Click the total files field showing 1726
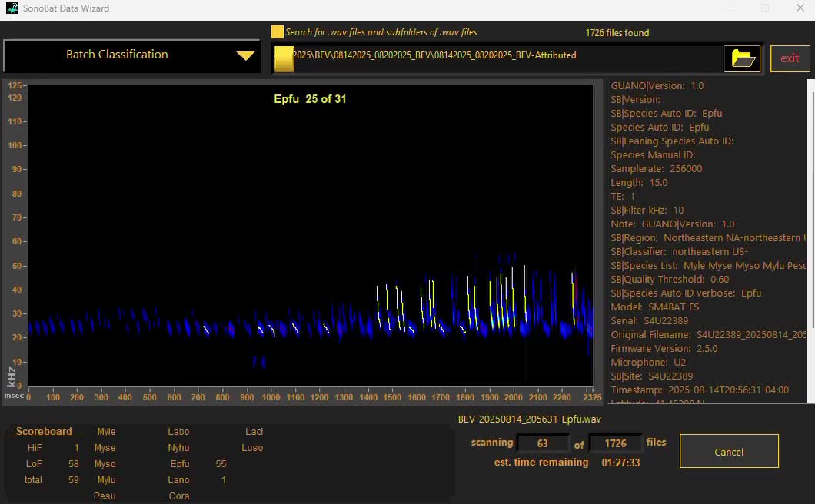The image size is (815, 504). (615, 443)
